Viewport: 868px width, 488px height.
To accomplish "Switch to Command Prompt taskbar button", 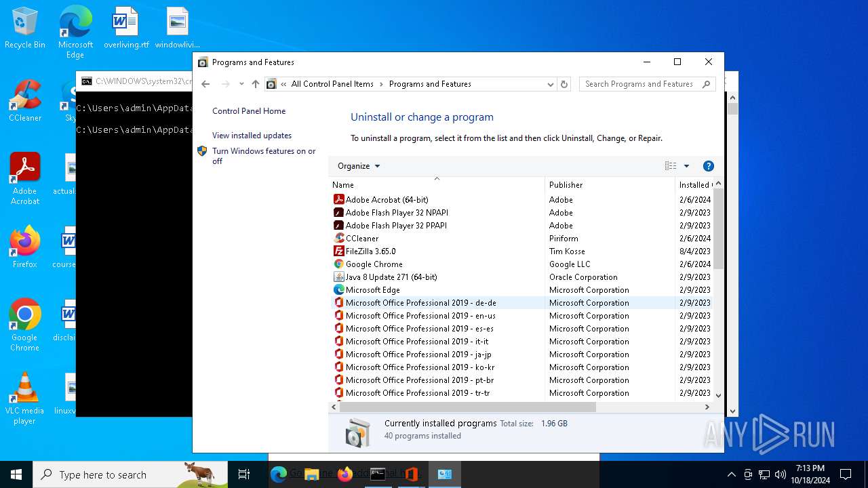I will (x=378, y=474).
